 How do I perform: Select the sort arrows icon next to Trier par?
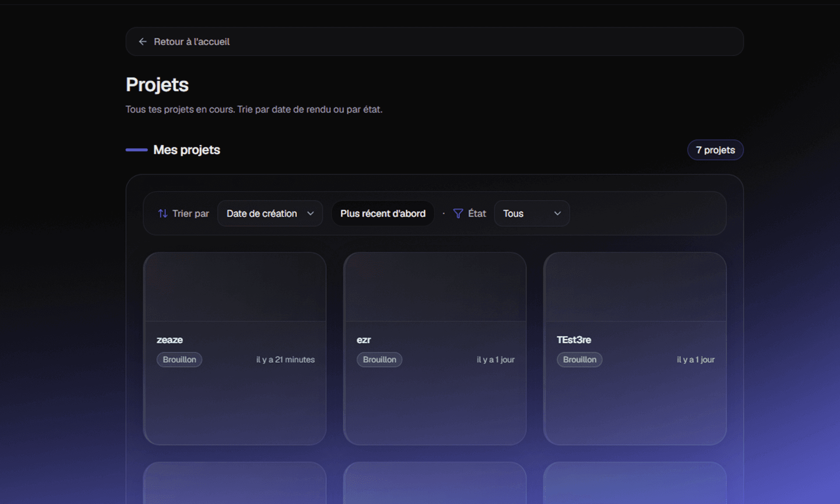(x=162, y=213)
